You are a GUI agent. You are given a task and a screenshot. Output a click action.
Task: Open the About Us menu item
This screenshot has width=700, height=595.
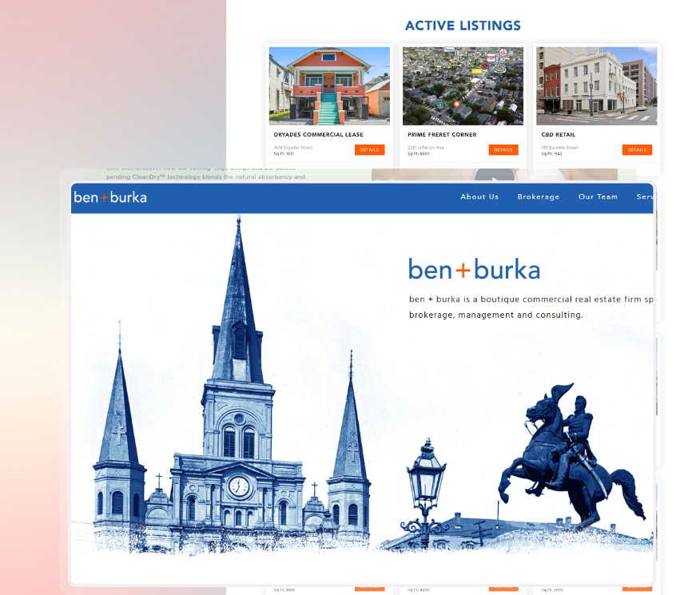tap(479, 196)
